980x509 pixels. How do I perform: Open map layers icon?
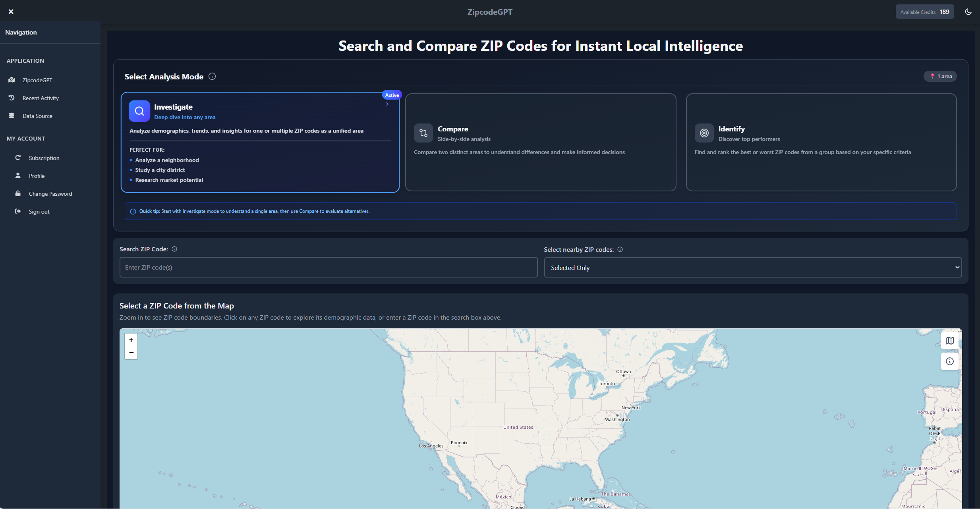tap(950, 341)
